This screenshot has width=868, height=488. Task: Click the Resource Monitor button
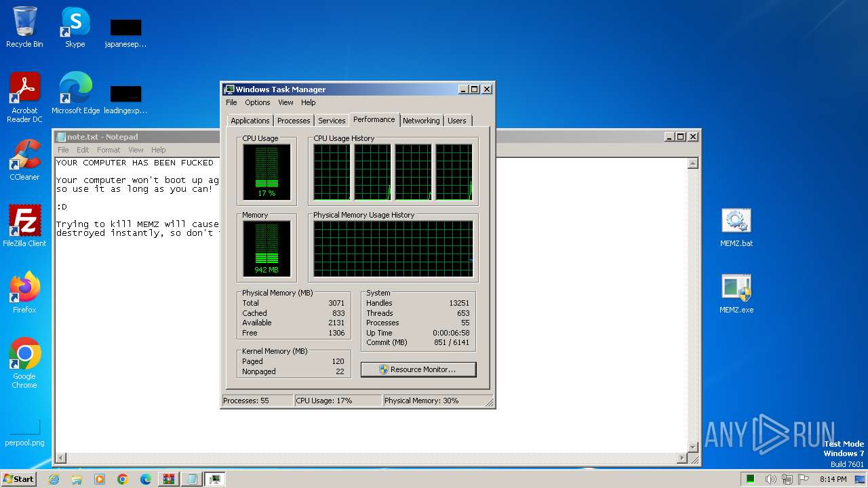[418, 369]
